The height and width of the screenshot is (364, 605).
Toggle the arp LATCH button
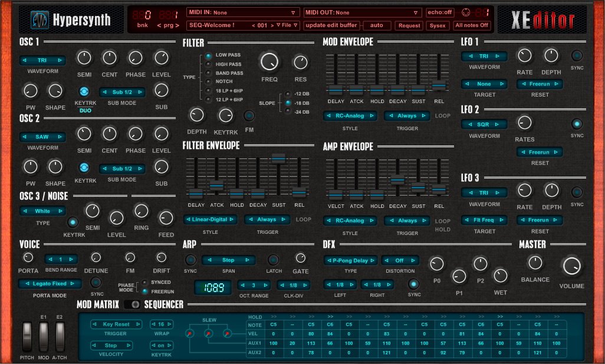coord(273,259)
